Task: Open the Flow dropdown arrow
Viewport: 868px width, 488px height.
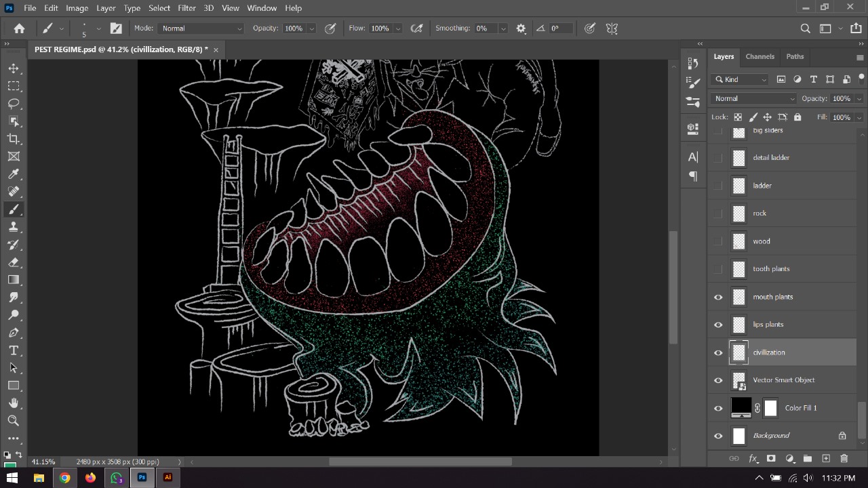Action: coord(398,28)
